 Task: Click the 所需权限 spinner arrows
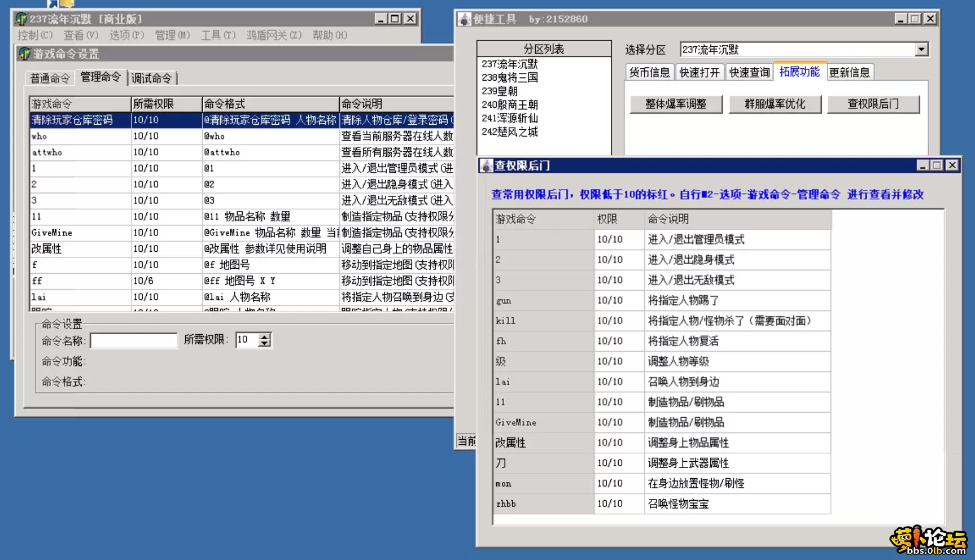[264, 340]
